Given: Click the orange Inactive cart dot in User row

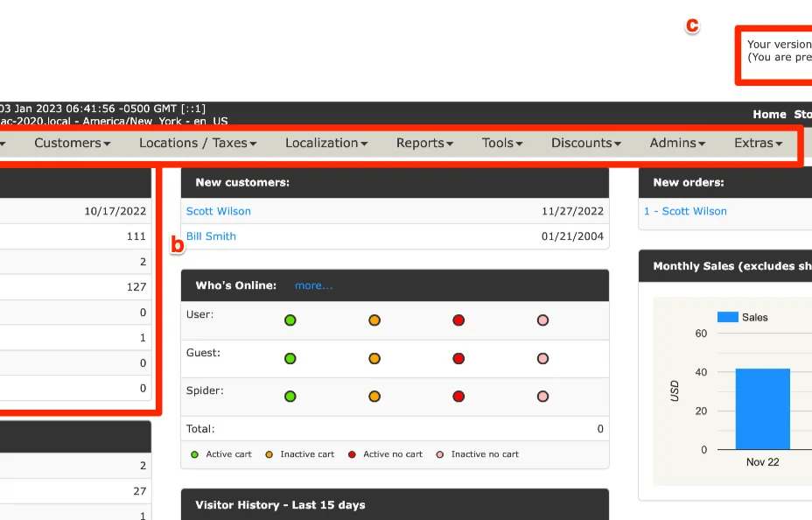Looking at the screenshot, I should pyautogui.click(x=374, y=320).
